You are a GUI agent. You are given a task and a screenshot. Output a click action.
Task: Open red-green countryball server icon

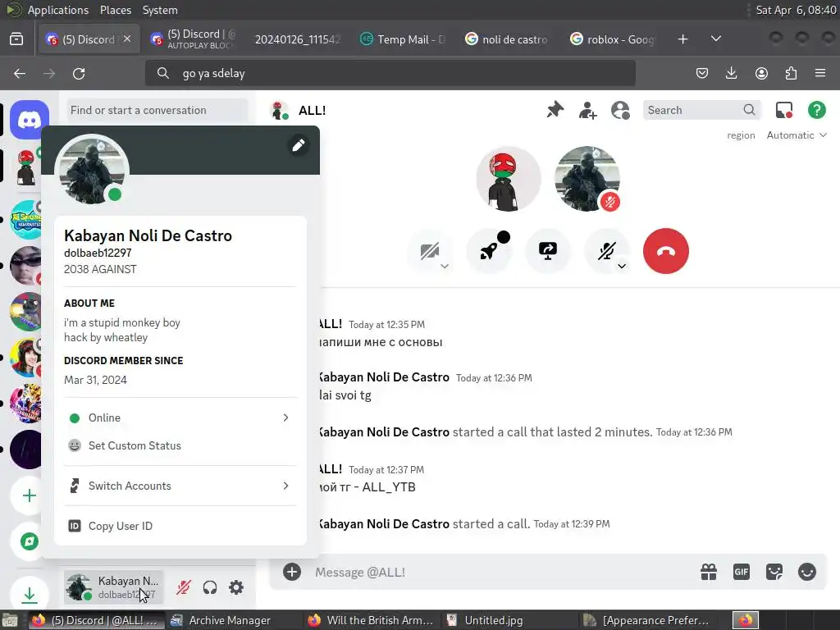(x=26, y=166)
